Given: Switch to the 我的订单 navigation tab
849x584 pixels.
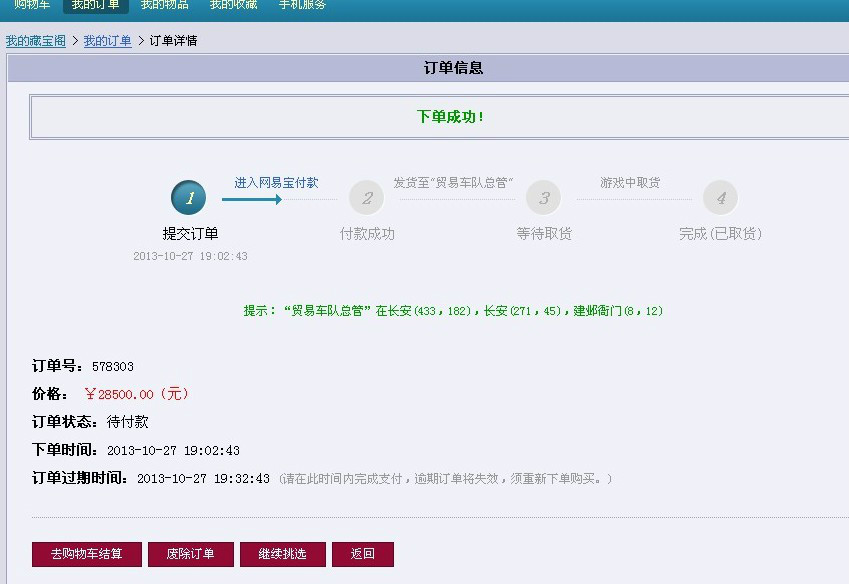Looking at the screenshot, I should pyautogui.click(x=95, y=5).
